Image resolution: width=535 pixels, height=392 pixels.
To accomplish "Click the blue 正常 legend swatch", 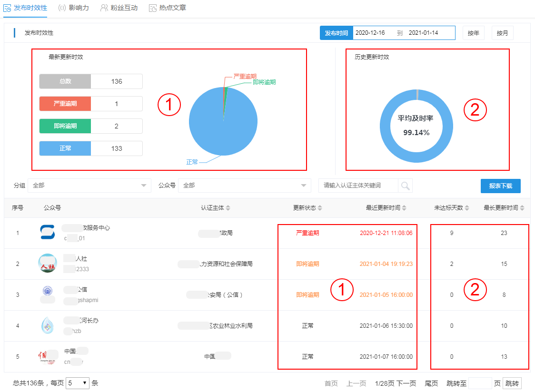I will point(65,148).
